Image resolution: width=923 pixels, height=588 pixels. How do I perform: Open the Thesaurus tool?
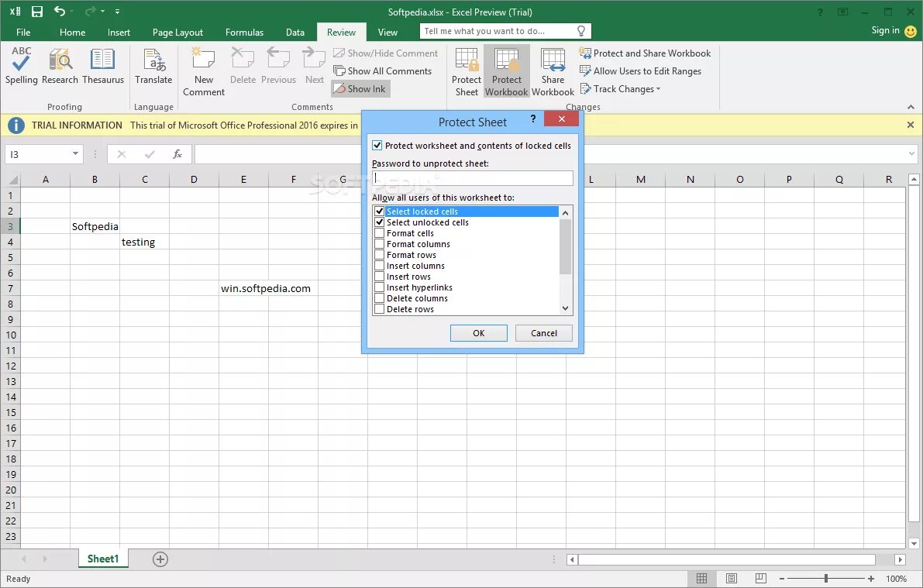tap(103, 65)
